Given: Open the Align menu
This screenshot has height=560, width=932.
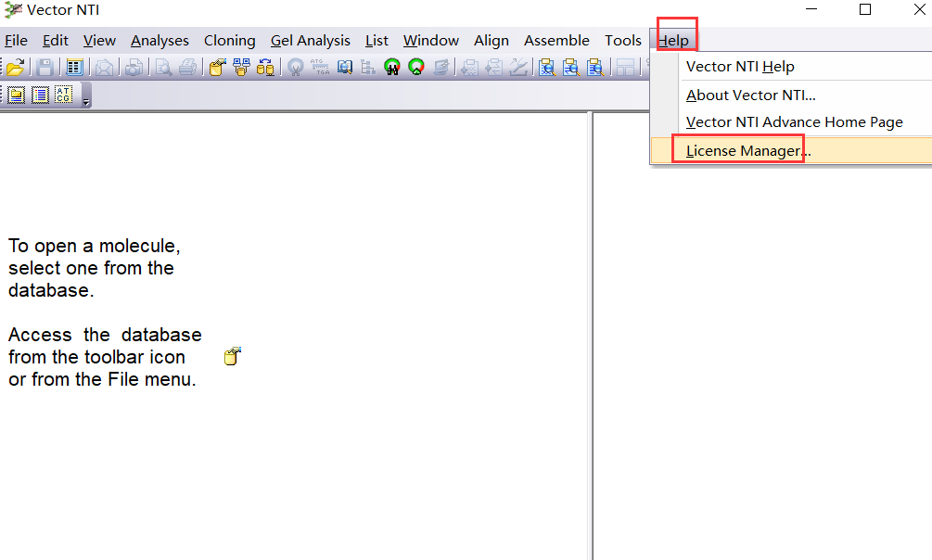Looking at the screenshot, I should [491, 41].
